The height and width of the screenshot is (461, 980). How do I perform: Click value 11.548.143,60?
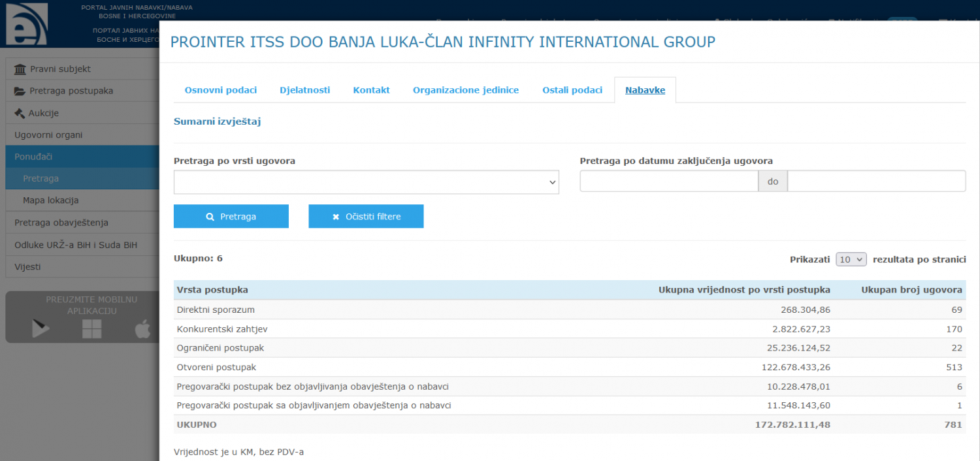pyautogui.click(x=799, y=405)
